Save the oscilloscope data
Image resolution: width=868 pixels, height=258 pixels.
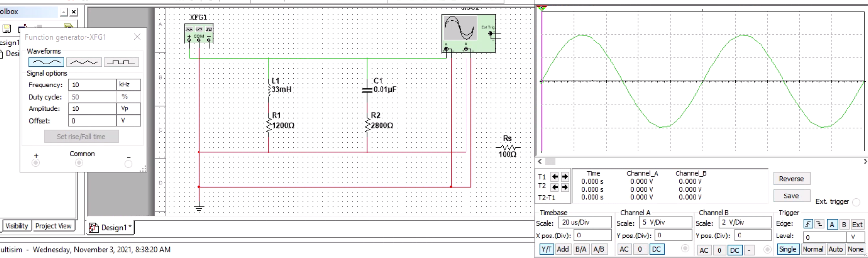791,196
